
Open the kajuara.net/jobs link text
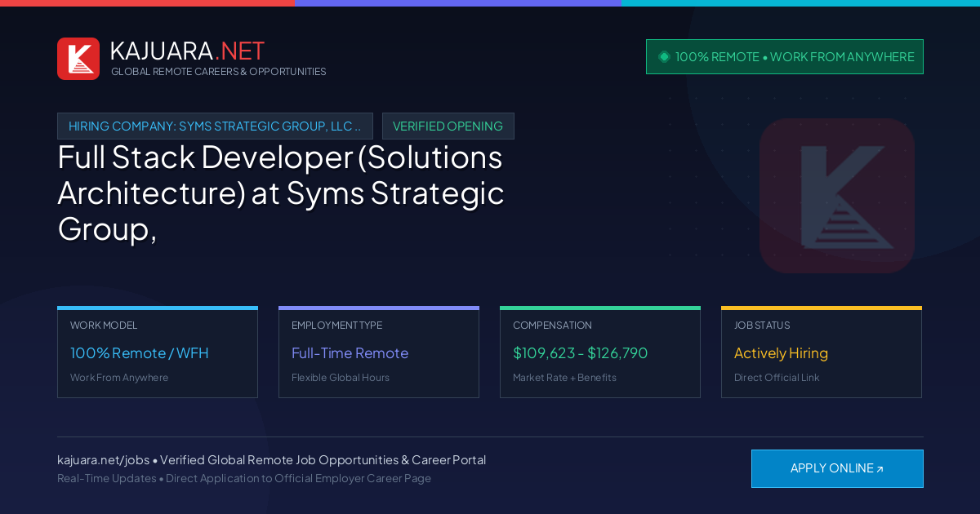[x=103, y=460]
